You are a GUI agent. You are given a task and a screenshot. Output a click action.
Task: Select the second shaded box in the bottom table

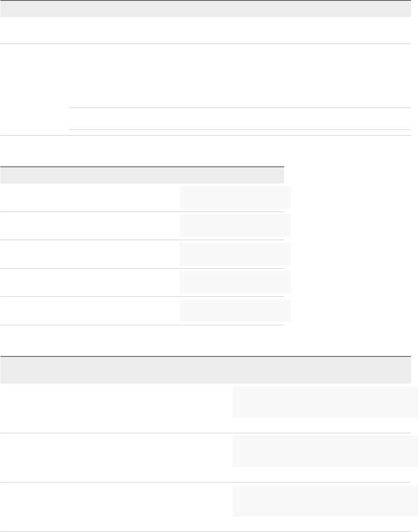pos(325,451)
